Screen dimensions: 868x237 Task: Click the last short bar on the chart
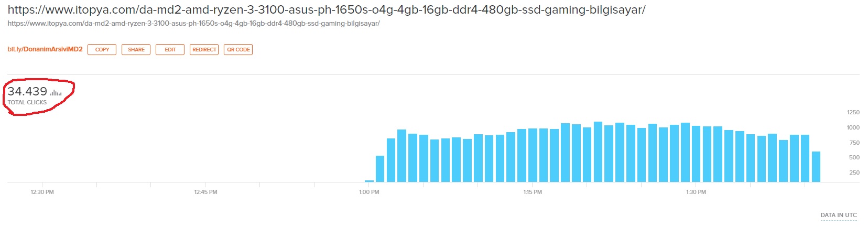click(816, 167)
